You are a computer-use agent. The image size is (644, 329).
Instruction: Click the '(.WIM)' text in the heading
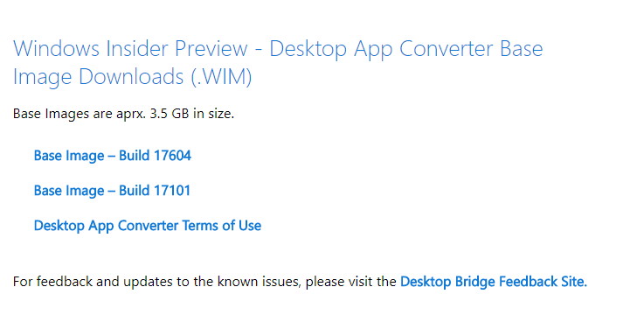pos(221,76)
